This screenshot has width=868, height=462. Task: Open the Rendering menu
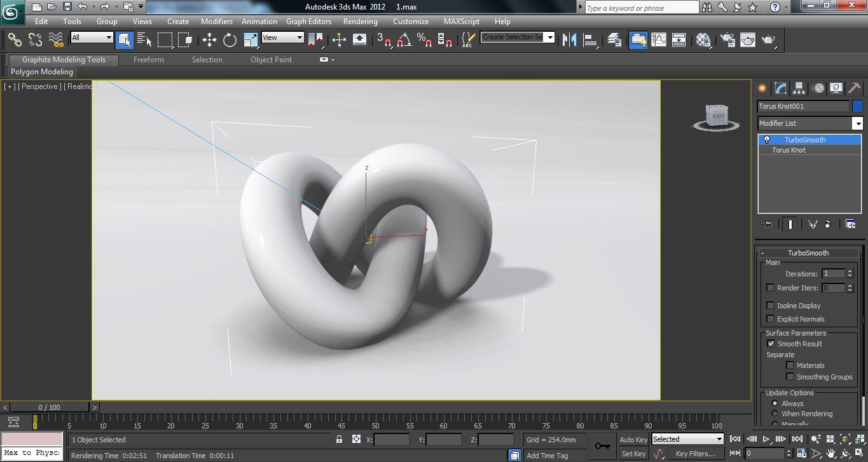click(360, 21)
